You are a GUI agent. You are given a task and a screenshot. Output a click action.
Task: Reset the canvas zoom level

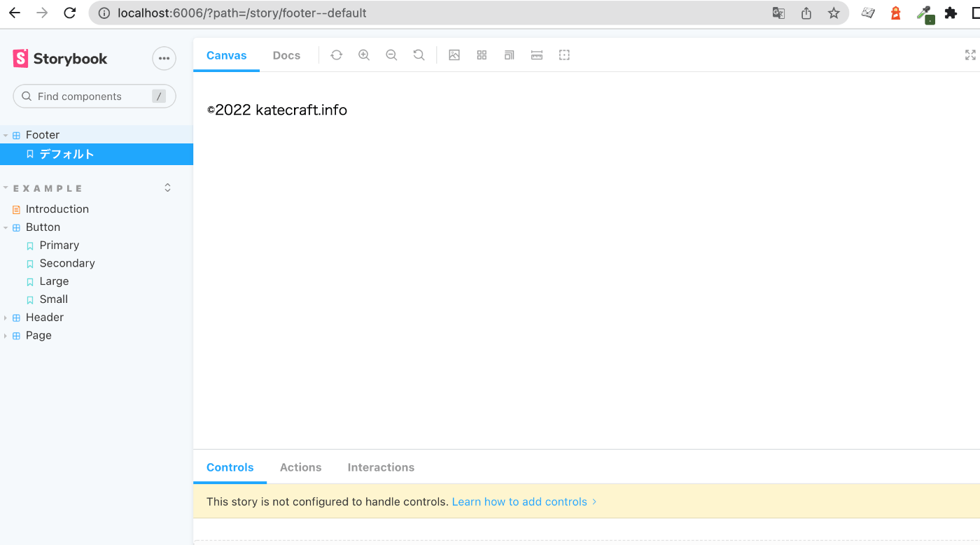[x=419, y=55]
